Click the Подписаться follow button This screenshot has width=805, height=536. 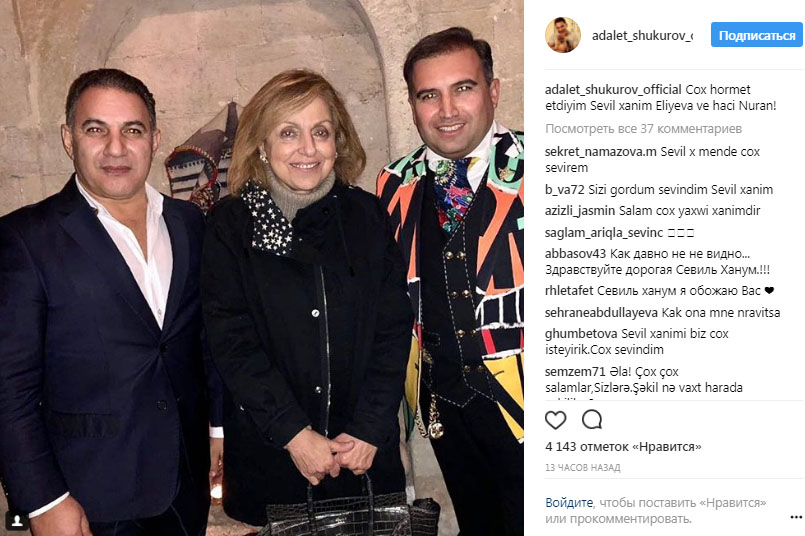point(757,35)
